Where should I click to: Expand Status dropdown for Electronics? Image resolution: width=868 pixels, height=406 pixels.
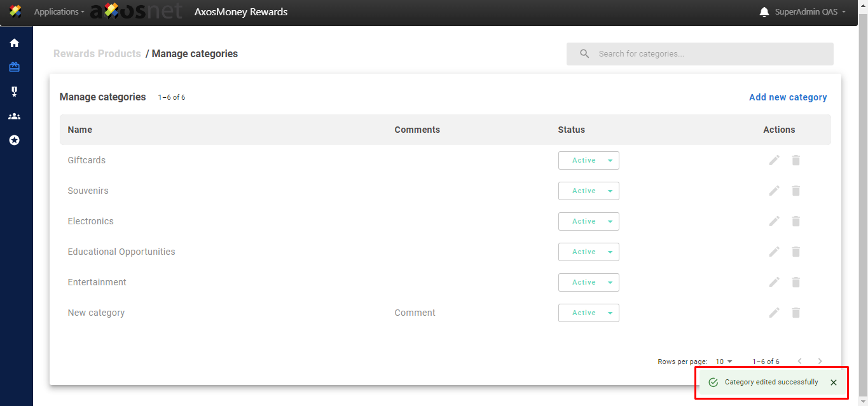(588, 222)
